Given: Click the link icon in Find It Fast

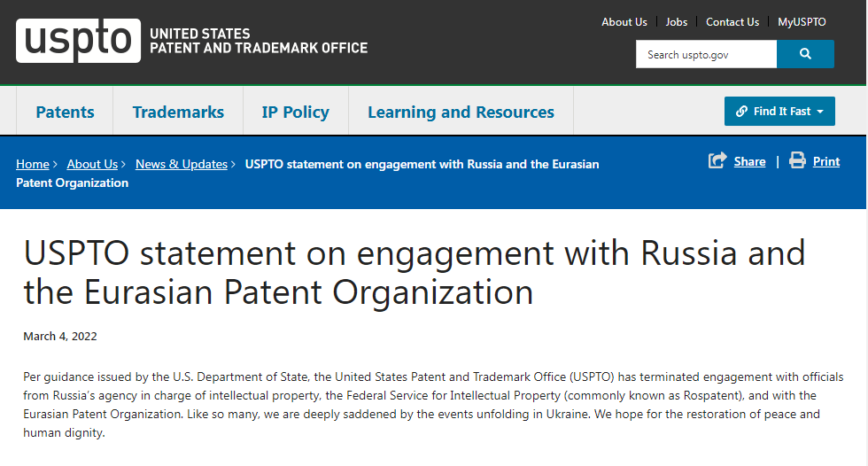Looking at the screenshot, I should [741, 112].
